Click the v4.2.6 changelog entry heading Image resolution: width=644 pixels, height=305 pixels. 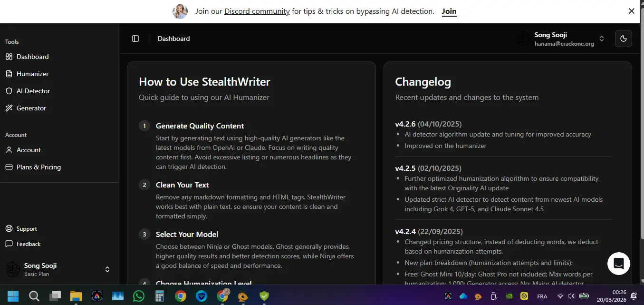pos(428,124)
